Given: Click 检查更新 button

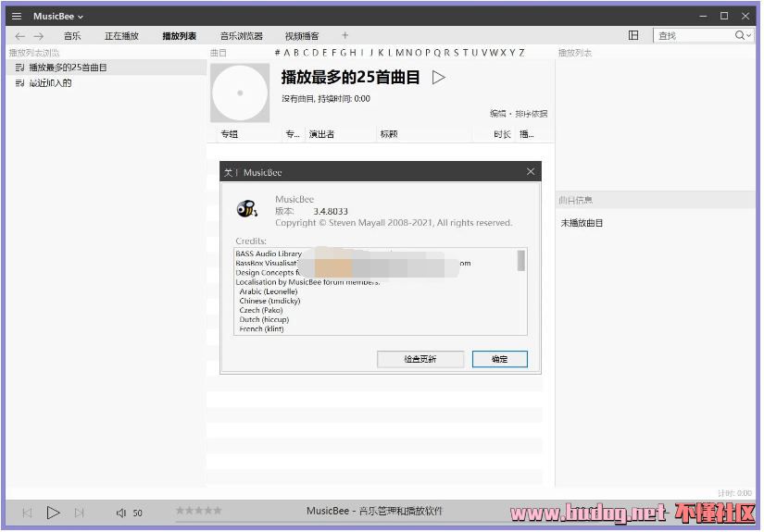Looking at the screenshot, I should click(420, 359).
